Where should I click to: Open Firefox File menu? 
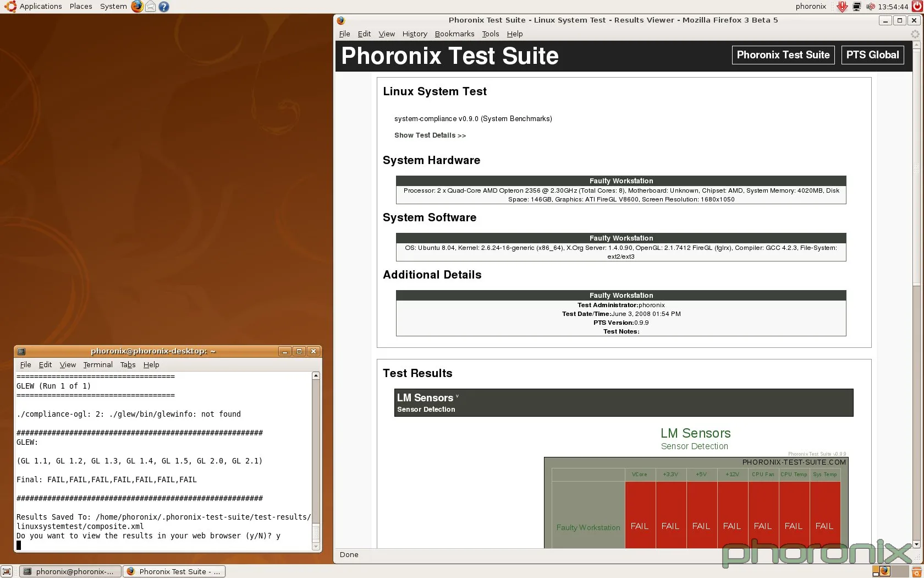pyautogui.click(x=345, y=34)
